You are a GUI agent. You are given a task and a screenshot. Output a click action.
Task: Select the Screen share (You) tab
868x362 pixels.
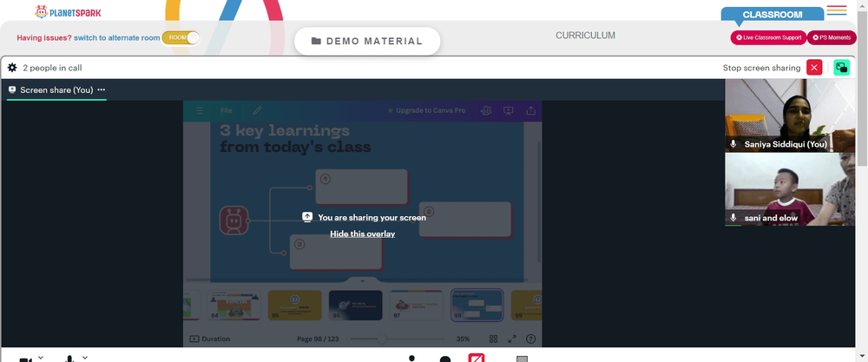56,89
